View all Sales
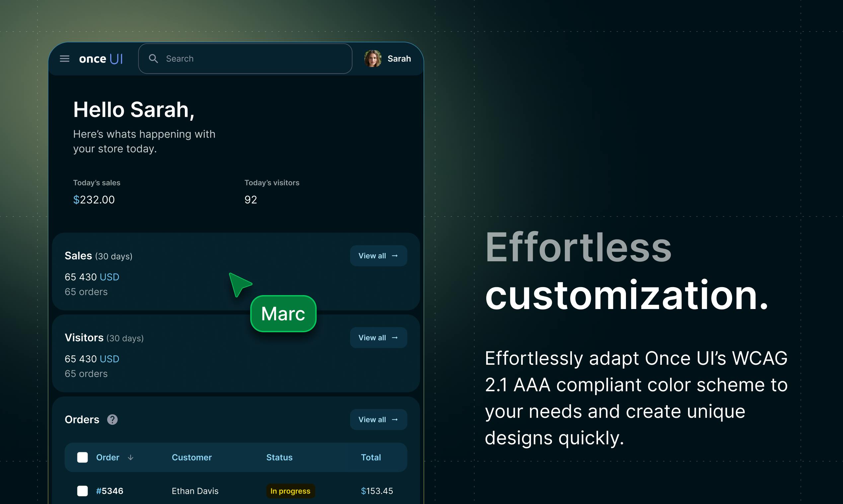This screenshot has height=504, width=843. (x=378, y=256)
